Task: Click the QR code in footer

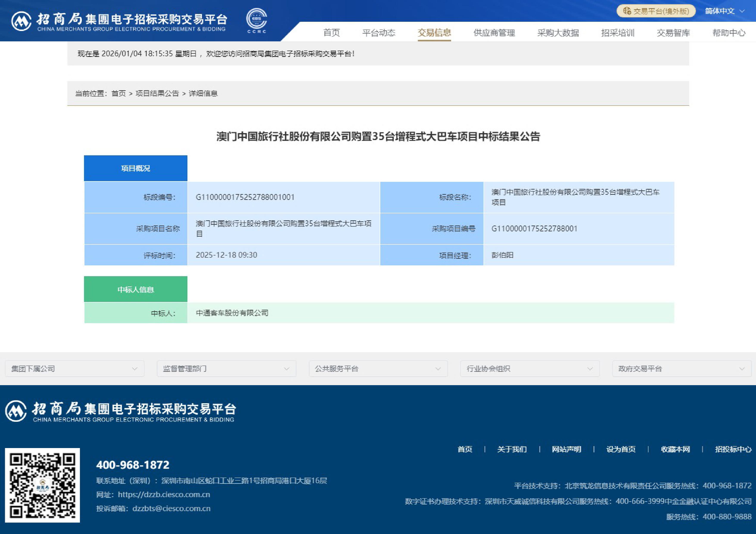Action: [x=42, y=485]
